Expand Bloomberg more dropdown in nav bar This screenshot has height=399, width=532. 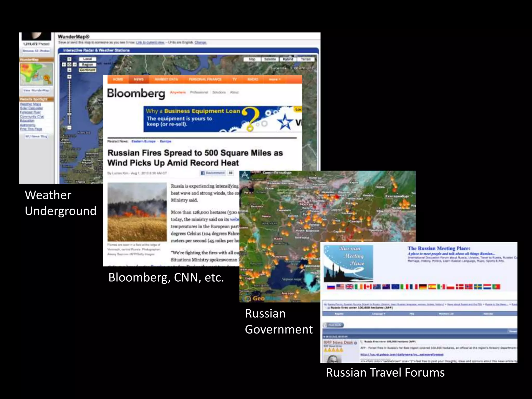click(x=275, y=79)
